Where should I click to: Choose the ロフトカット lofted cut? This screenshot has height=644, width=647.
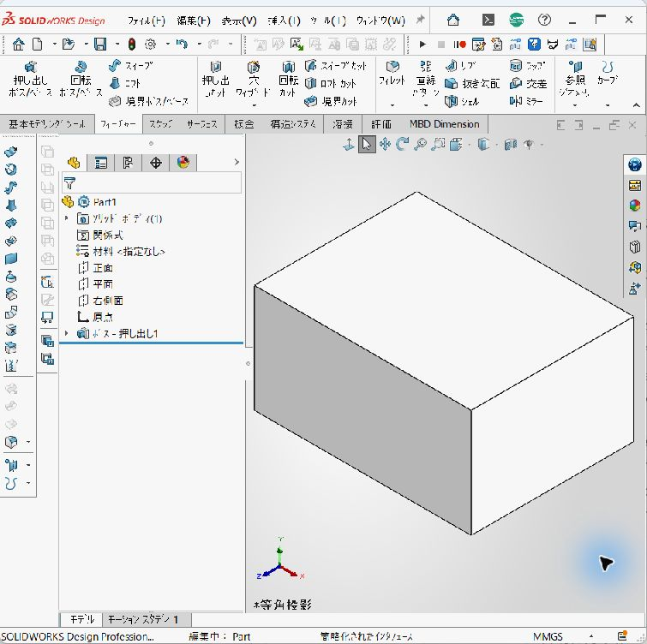(x=330, y=84)
